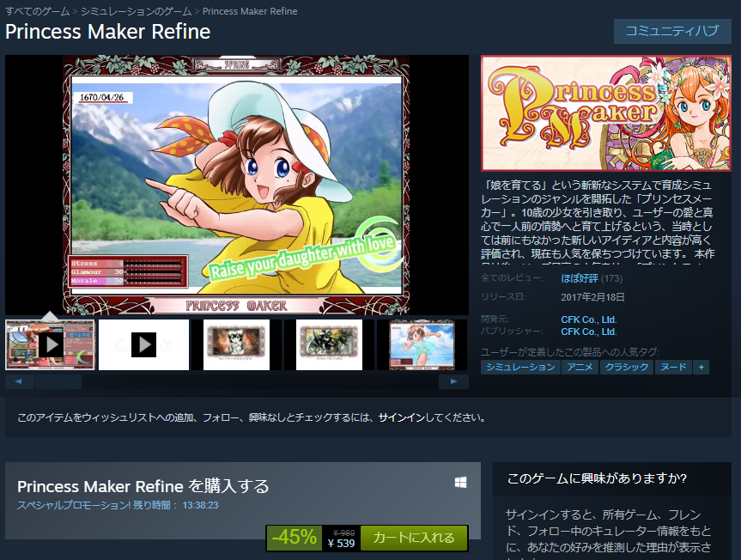Play first trailer thumbnail video
The image size is (741, 560).
coord(50,345)
